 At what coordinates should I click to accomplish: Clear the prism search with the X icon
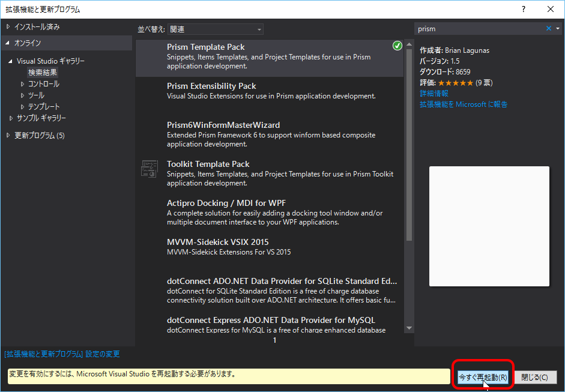548,28
